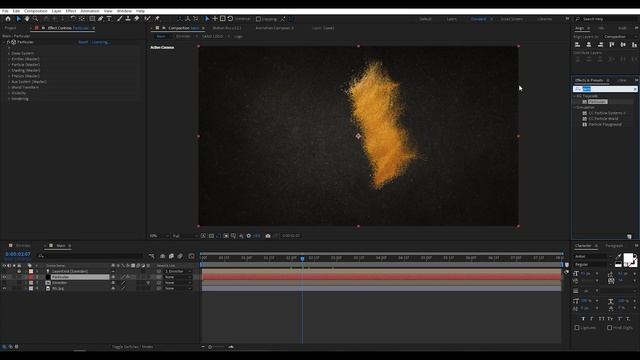Image resolution: width=640 pixels, height=360 pixels.
Task: Click the Licensing link for Particular
Action: tap(100, 42)
